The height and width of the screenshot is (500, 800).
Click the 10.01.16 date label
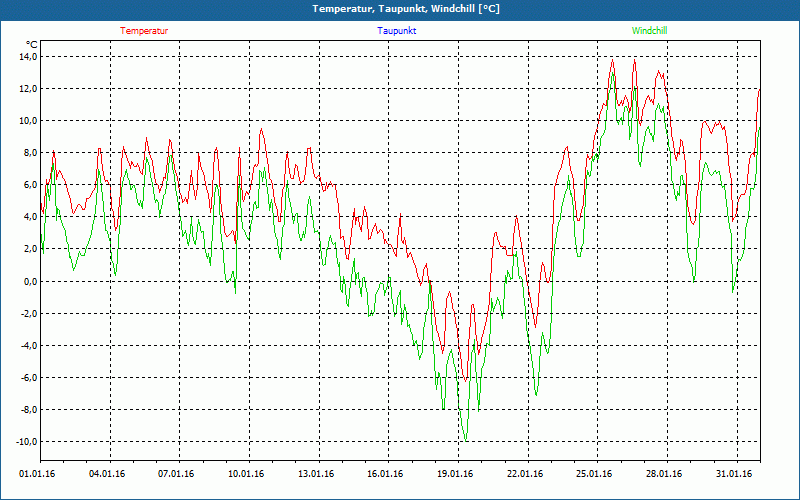tap(246, 474)
